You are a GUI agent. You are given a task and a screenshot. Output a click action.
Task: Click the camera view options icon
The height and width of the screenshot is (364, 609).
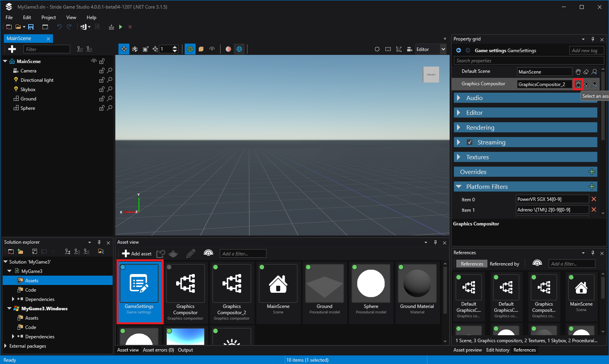(410, 49)
